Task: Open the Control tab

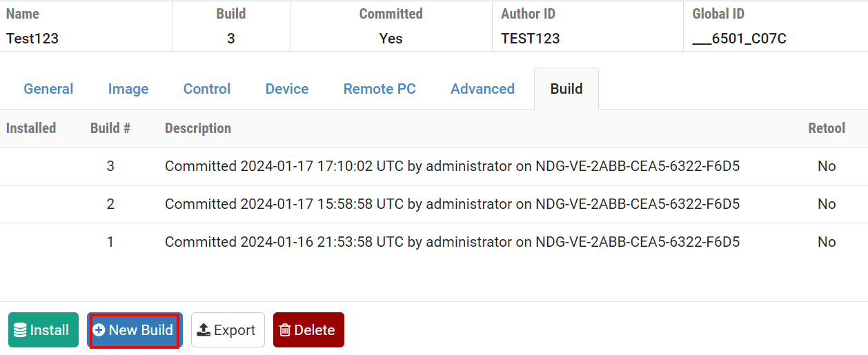Action: pyautogui.click(x=207, y=89)
